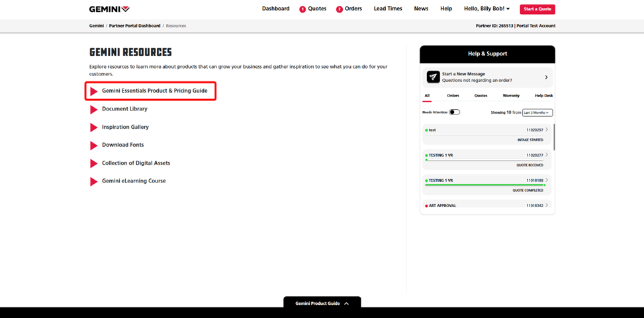Open the Last 3 Months dropdown

(x=537, y=112)
